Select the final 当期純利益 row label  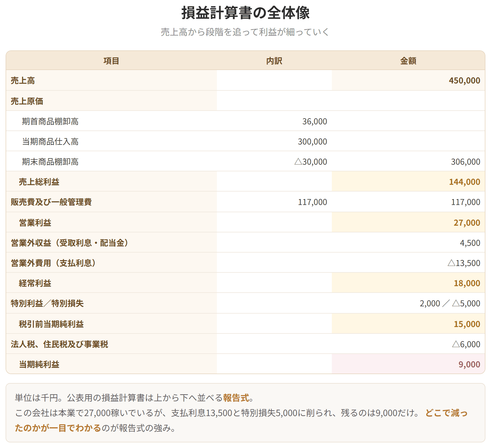39,364
